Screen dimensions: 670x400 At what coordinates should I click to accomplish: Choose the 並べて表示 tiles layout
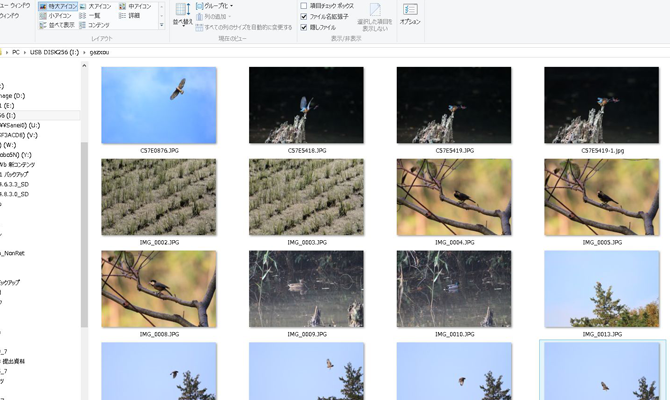pyautogui.click(x=57, y=25)
